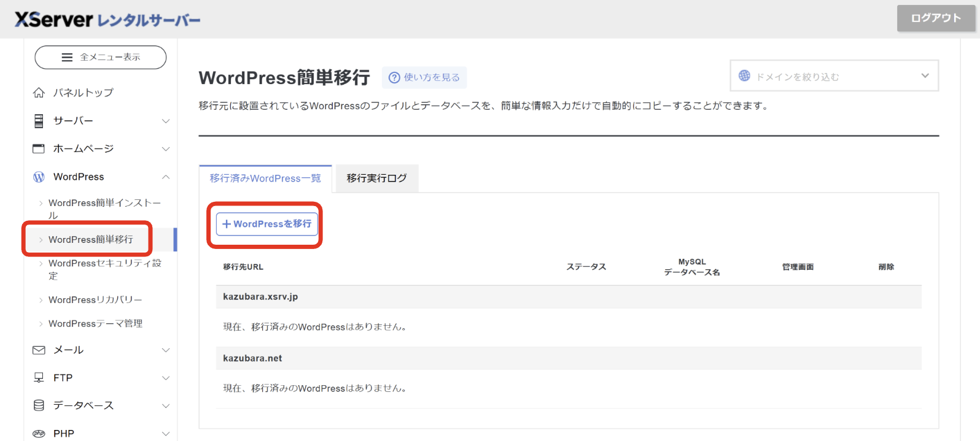Image resolution: width=980 pixels, height=441 pixels.
Task: Go to パネルトップ
Action: pos(83,93)
